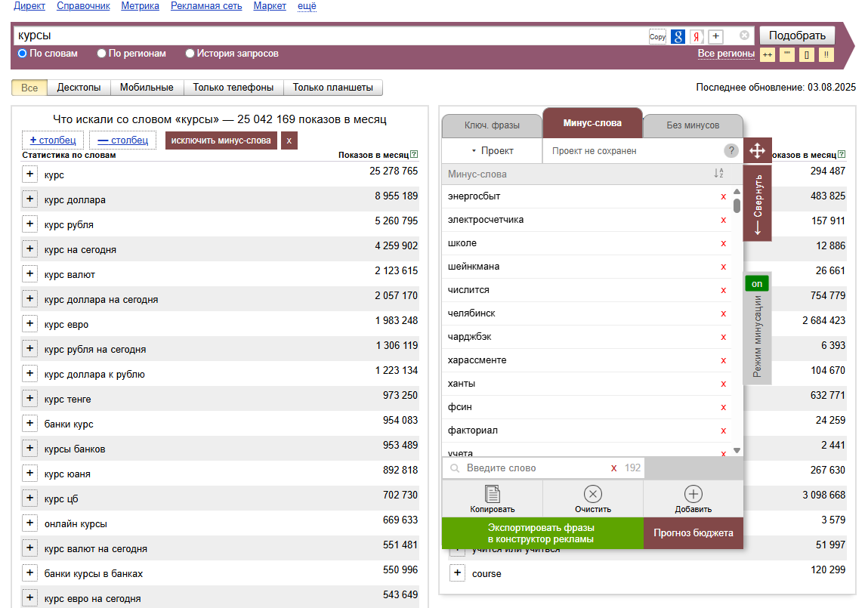Click the move-panel crossed arrows icon
This screenshot has height=608, width=868.
[x=757, y=150]
